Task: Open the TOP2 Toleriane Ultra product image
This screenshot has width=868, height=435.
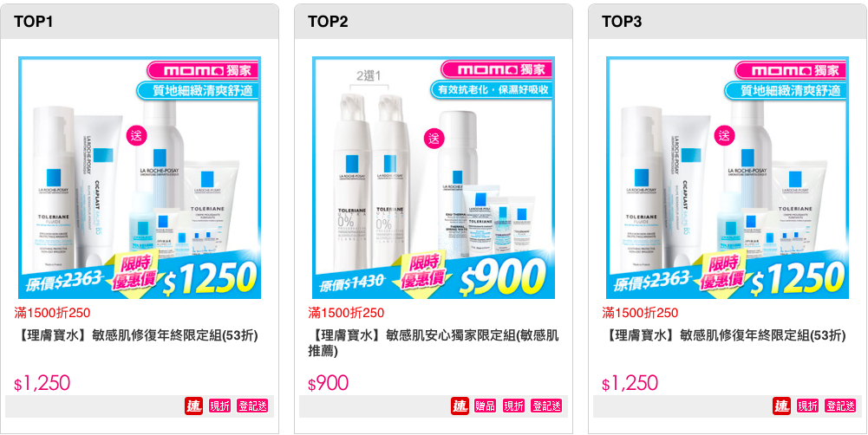Action: coord(434,178)
